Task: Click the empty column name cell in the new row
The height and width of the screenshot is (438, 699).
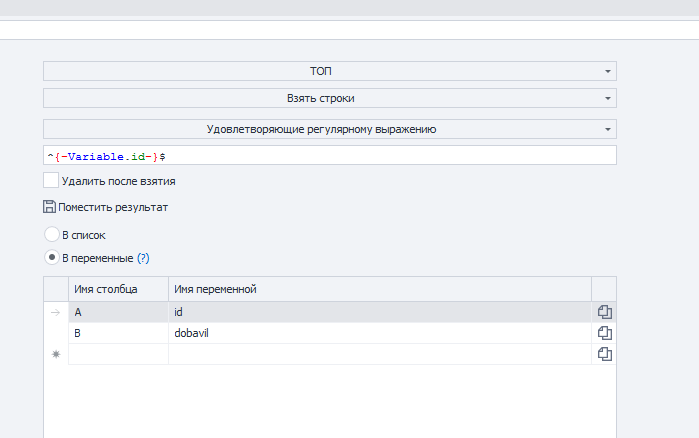Action: click(118, 354)
